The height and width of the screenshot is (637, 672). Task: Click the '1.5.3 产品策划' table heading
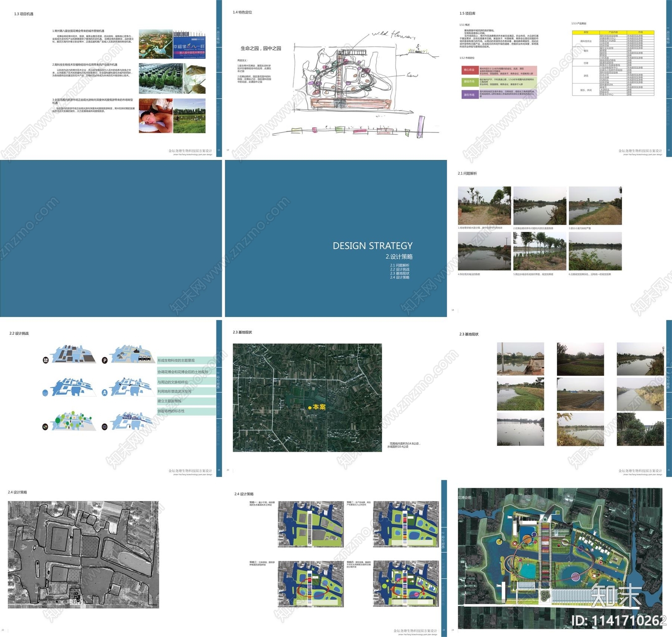click(579, 24)
